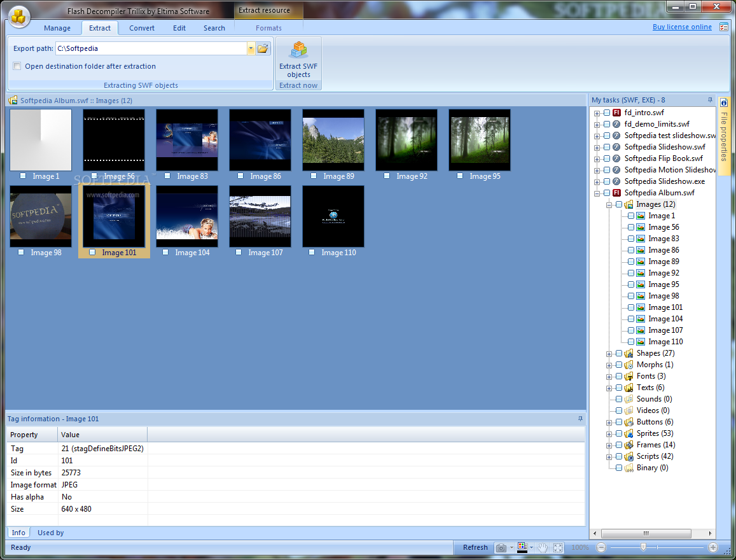Switch to the Used by tab

[51, 533]
